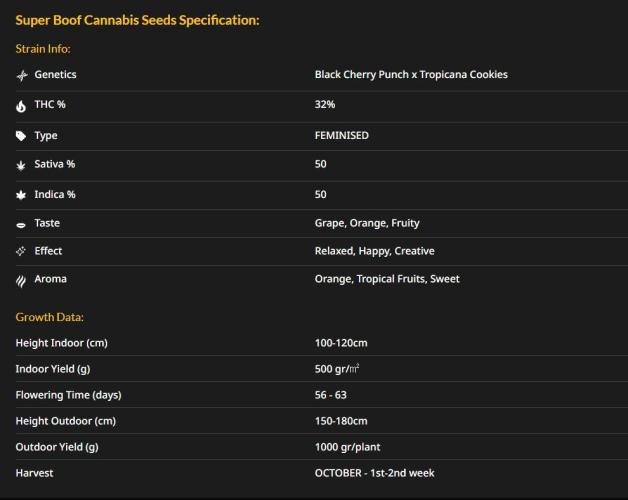Click the 500 gr/m² value
Screen dimensions: 628x500
[x=337, y=369]
